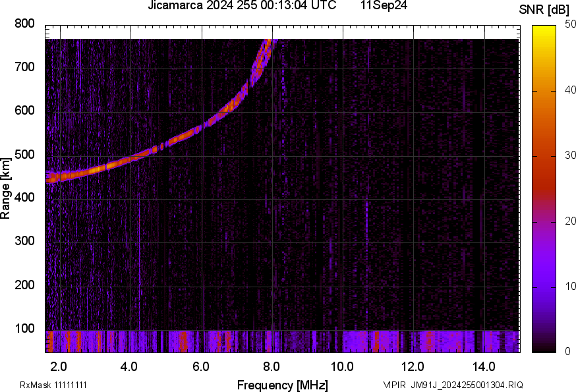Click the Frequency [MHz] axis label
Viewport: 576px width, 392px height.
282,385
